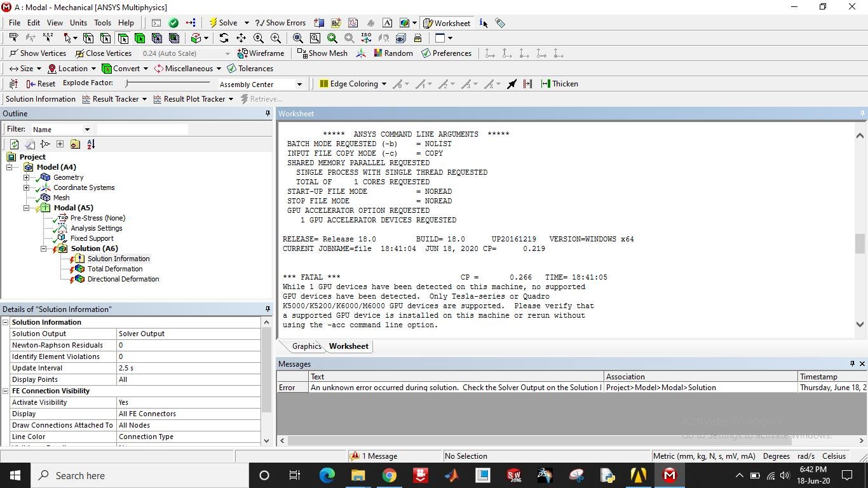
Task: Adjust the Explode Factor slider
Action: point(168,83)
